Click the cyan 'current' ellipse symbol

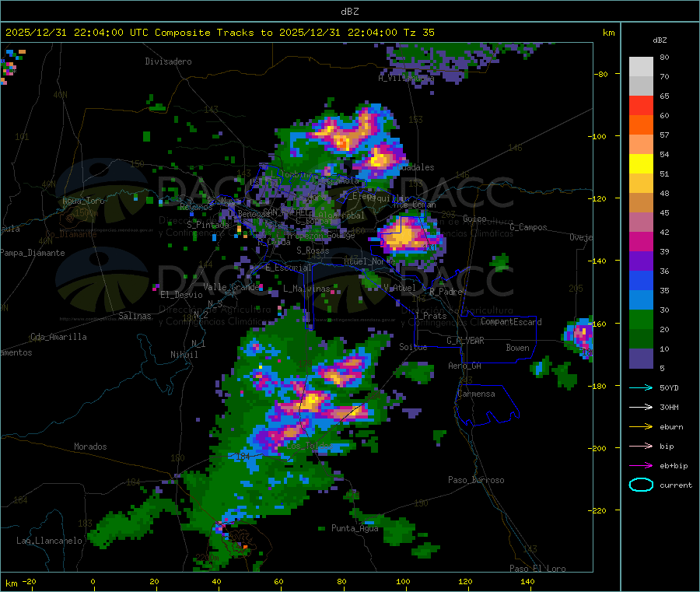pos(641,485)
